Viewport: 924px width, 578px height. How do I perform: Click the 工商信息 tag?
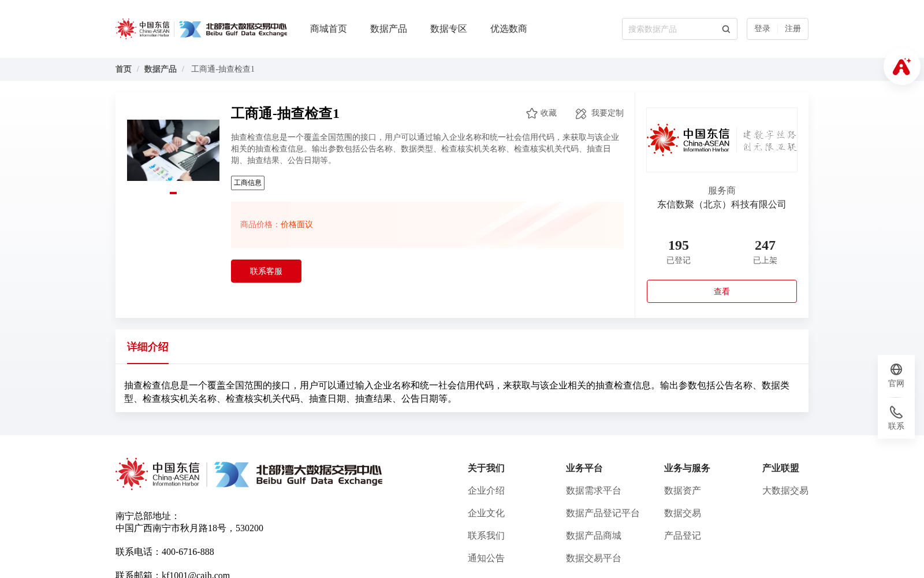248,183
